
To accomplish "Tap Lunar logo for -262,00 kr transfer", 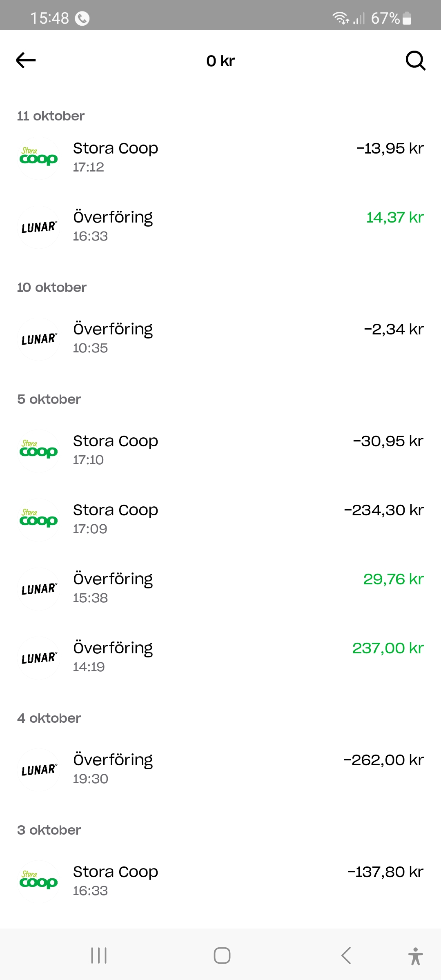I will coord(39,770).
